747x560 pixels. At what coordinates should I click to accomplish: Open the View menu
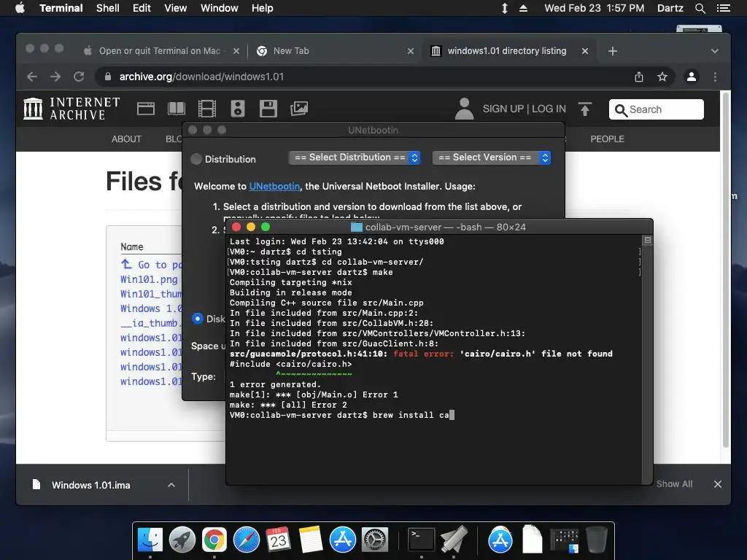point(175,8)
